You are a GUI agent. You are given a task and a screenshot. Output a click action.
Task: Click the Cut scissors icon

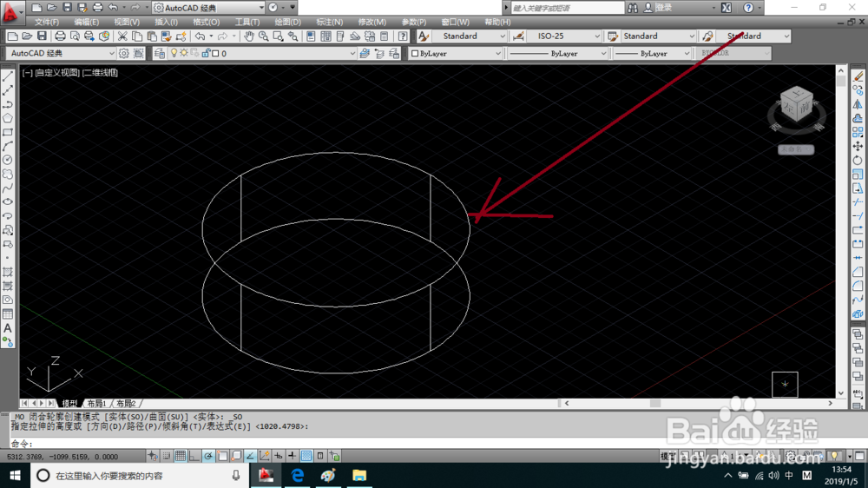tap(122, 36)
